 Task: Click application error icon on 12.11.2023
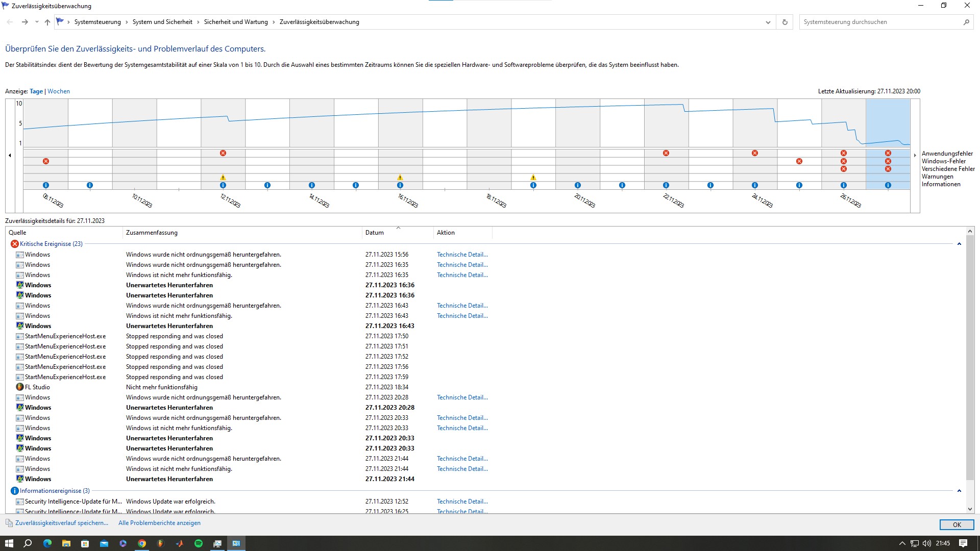click(x=223, y=153)
